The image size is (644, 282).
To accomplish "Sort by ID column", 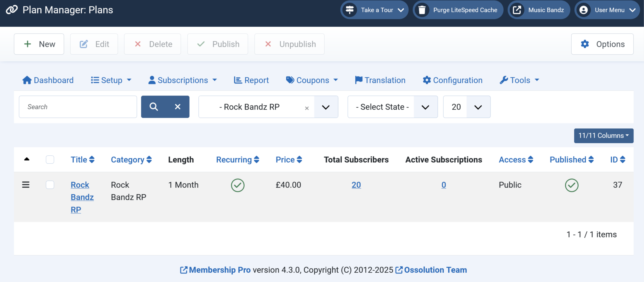I will coord(618,159).
